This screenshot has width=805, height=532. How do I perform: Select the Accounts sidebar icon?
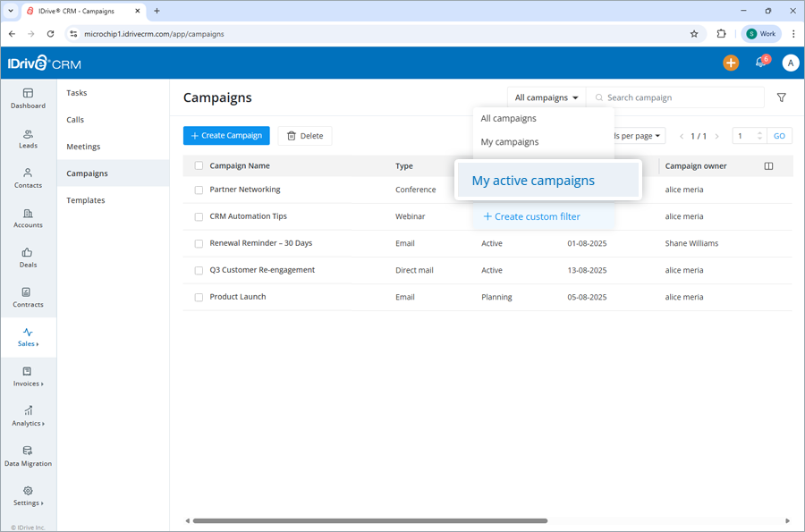pyautogui.click(x=28, y=220)
